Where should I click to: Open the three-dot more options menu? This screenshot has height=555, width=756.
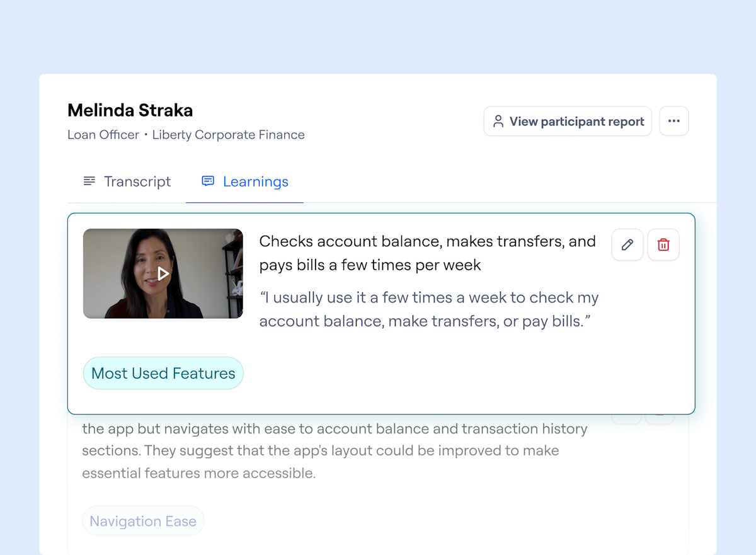pos(673,121)
